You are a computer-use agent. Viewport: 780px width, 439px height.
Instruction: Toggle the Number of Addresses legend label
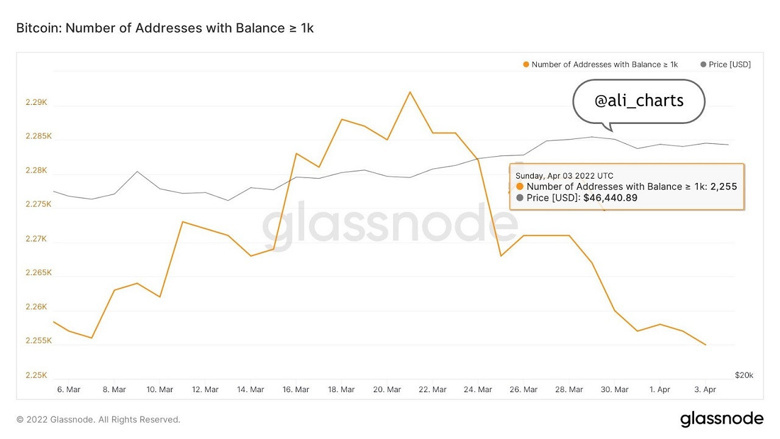click(x=604, y=64)
